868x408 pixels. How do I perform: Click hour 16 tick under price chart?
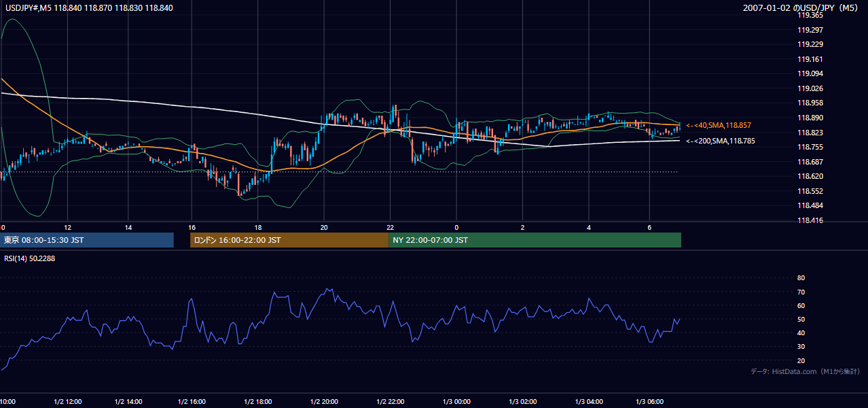pyautogui.click(x=192, y=227)
